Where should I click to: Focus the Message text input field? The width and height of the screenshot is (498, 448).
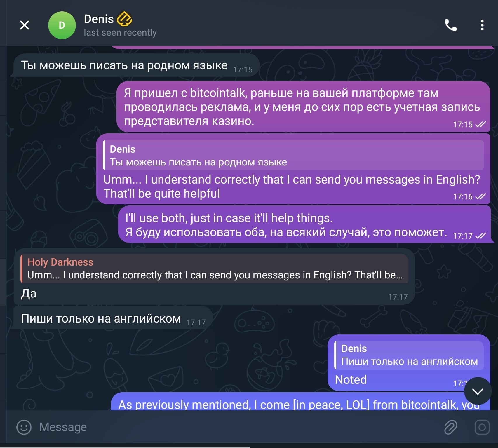pyautogui.click(x=234, y=427)
